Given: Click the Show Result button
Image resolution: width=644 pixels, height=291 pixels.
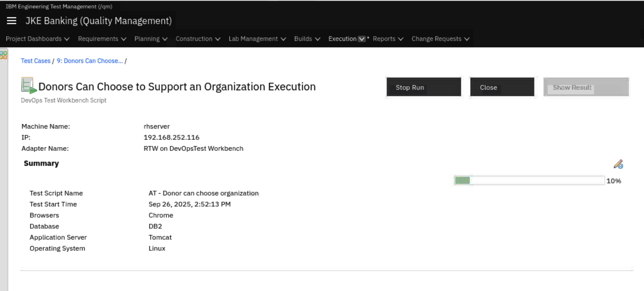Looking at the screenshot, I should [586, 87].
